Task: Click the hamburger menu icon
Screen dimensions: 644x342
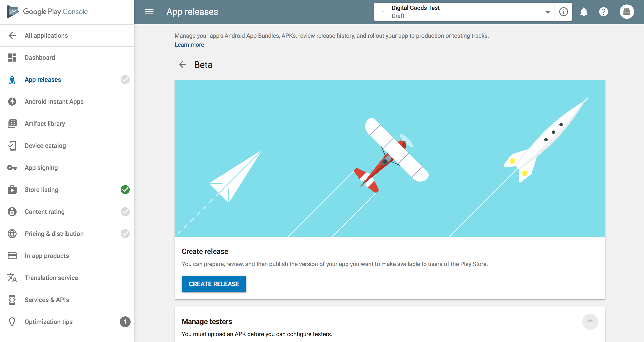Action: click(149, 12)
